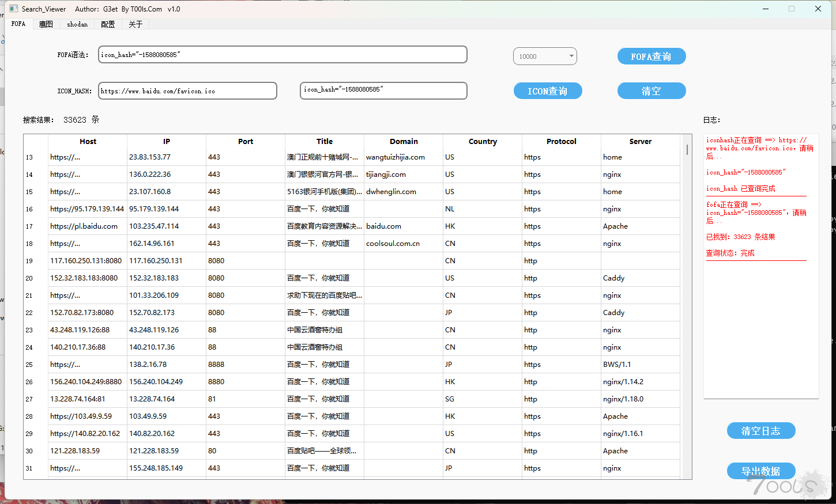This screenshot has width=836, height=504.
Task: Click the icon_hash result field beside ICON查询
Action: pyautogui.click(x=383, y=90)
